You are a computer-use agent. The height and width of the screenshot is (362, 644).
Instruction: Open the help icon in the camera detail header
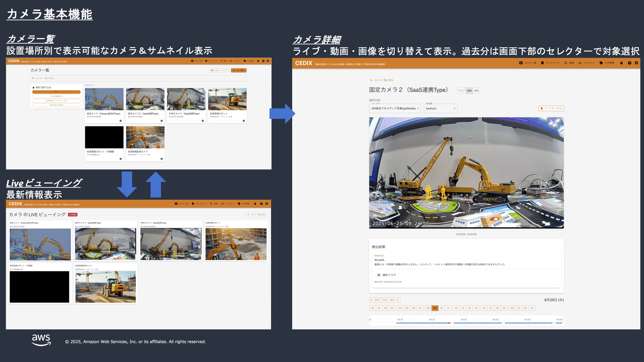(x=629, y=63)
